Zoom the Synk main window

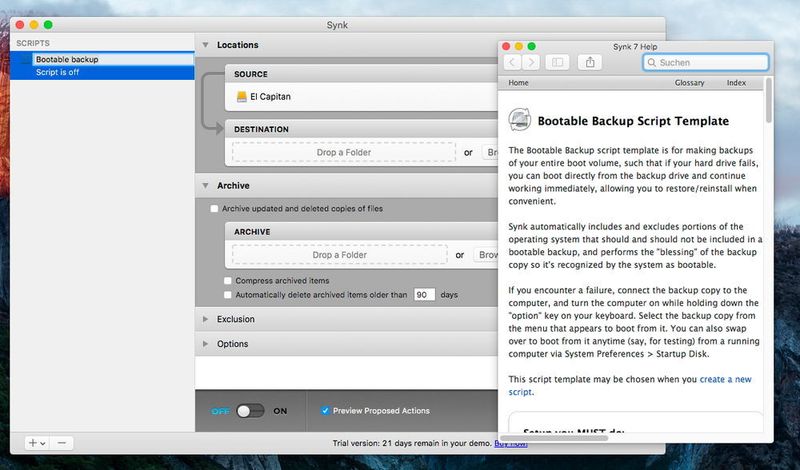coord(48,24)
